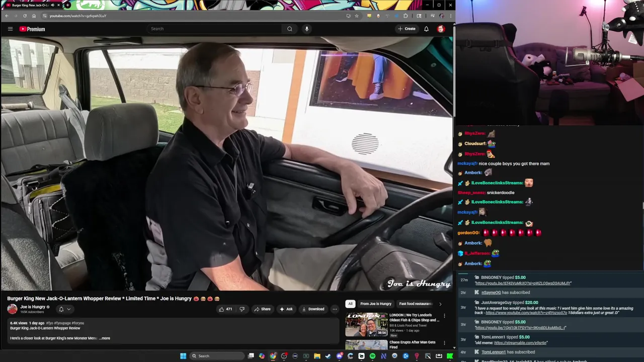Share the Jack-O-Lantern Whopper video
The image size is (644, 362).
coord(262,309)
